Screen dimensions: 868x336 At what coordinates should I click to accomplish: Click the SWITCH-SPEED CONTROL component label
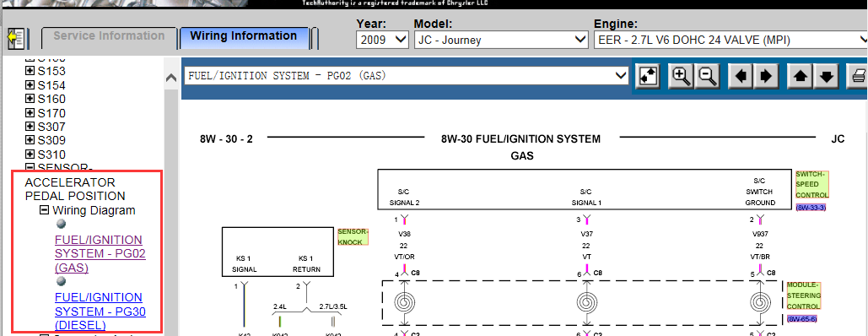(x=812, y=184)
